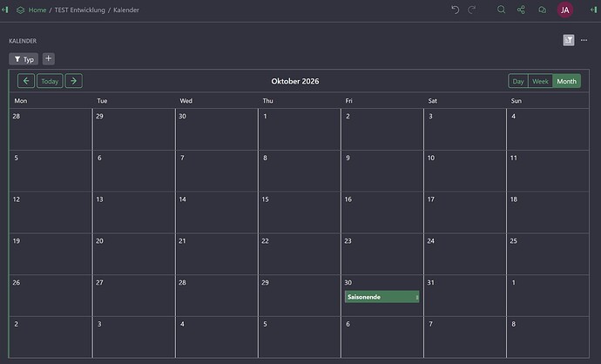
Task: Open the share icon
Action: point(521,10)
